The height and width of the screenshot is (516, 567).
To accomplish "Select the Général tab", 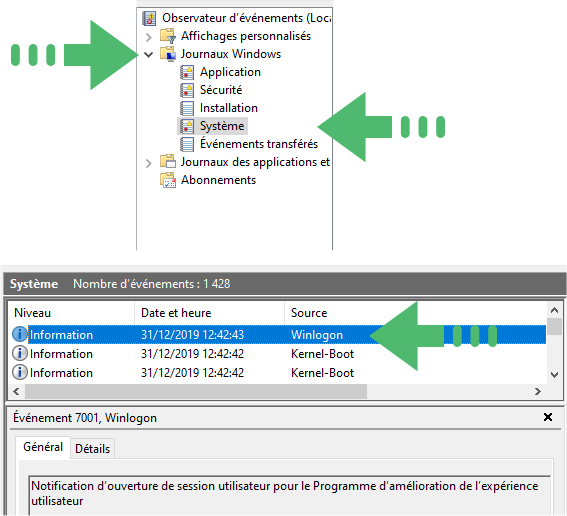I will pos(43,447).
